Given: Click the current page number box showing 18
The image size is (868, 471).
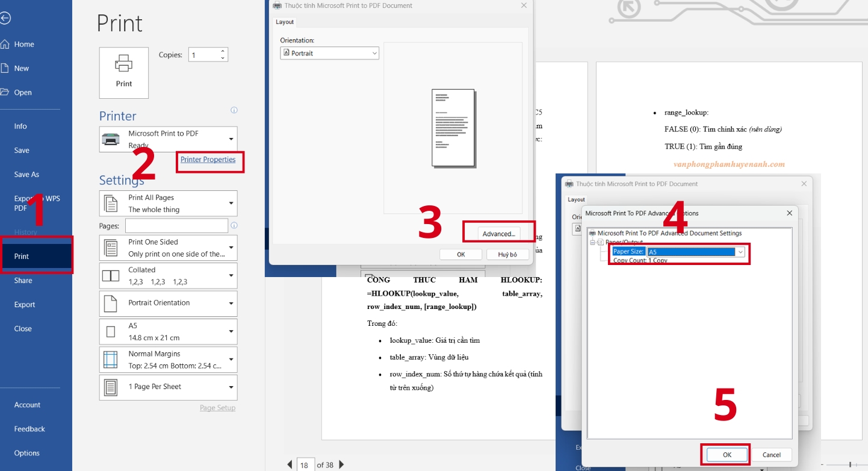Looking at the screenshot, I should point(305,464).
